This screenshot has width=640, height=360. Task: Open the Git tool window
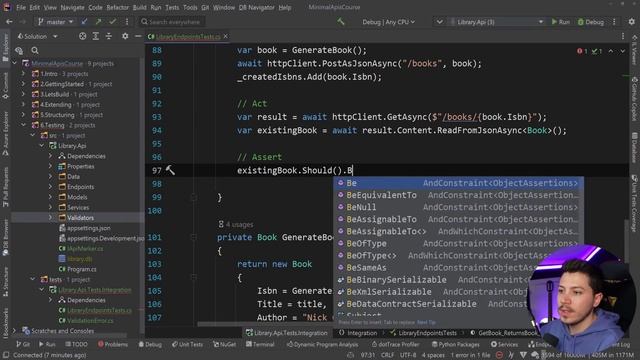tap(22, 344)
